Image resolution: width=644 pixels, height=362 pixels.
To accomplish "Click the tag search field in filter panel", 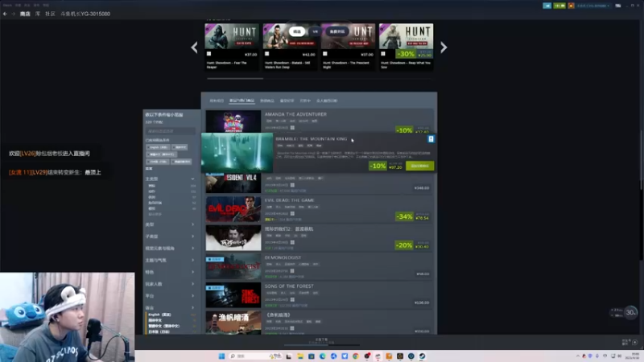I will (171, 131).
